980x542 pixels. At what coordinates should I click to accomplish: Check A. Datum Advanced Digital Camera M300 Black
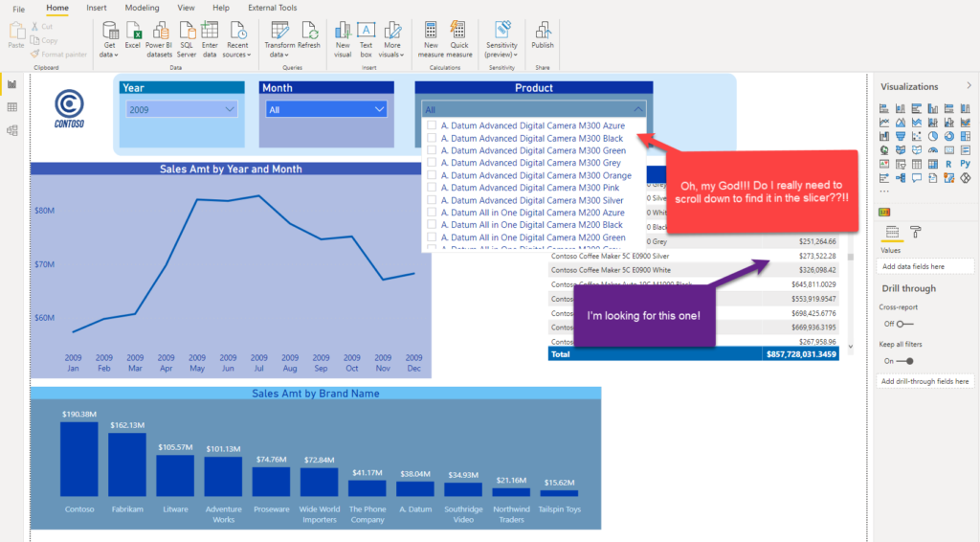click(432, 138)
